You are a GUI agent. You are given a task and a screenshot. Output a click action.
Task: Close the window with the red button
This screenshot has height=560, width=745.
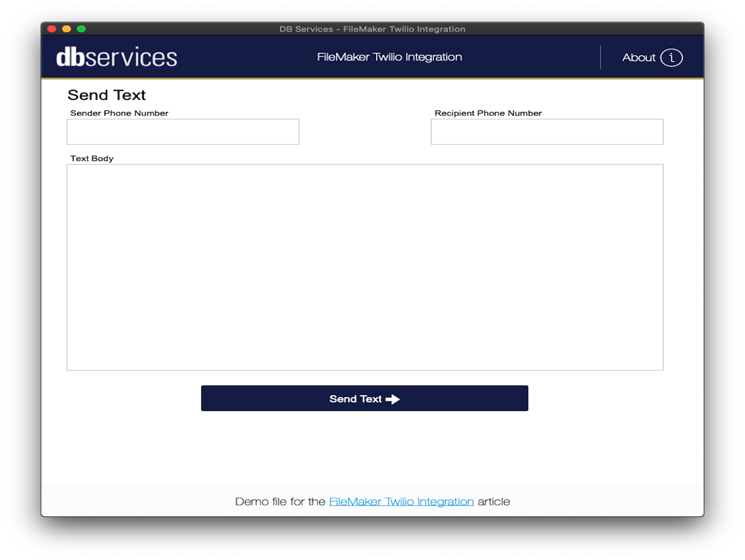coord(51,29)
